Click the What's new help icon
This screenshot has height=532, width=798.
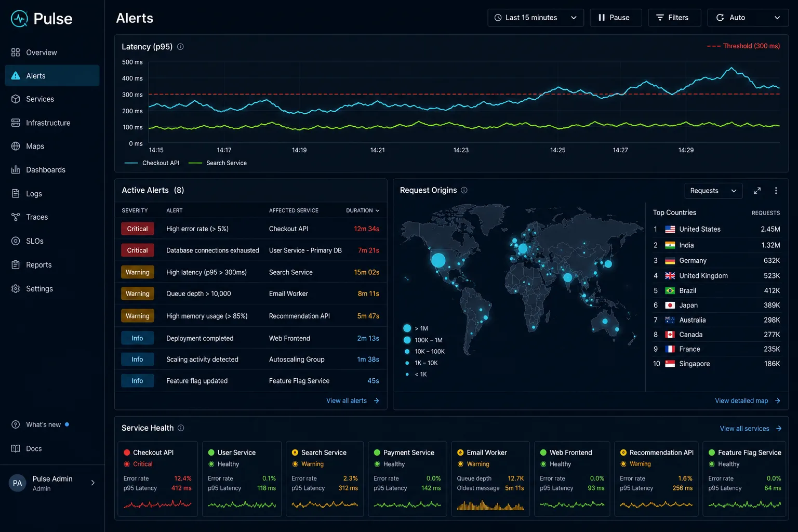tap(16, 425)
